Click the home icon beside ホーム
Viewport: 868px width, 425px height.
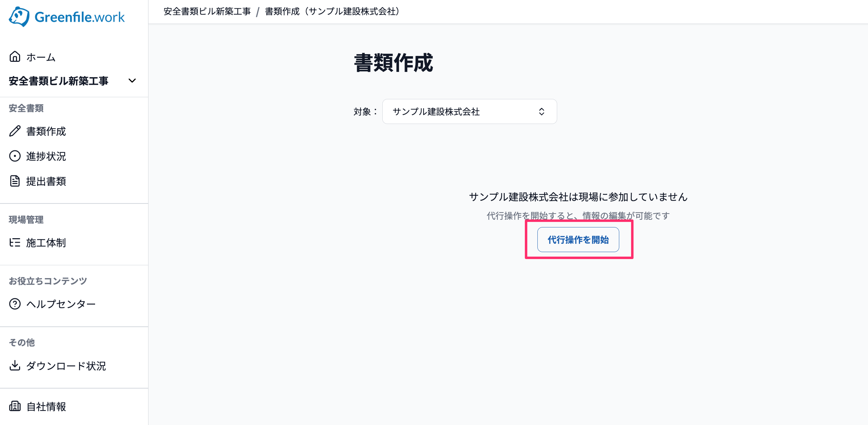pyautogui.click(x=15, y=57)
